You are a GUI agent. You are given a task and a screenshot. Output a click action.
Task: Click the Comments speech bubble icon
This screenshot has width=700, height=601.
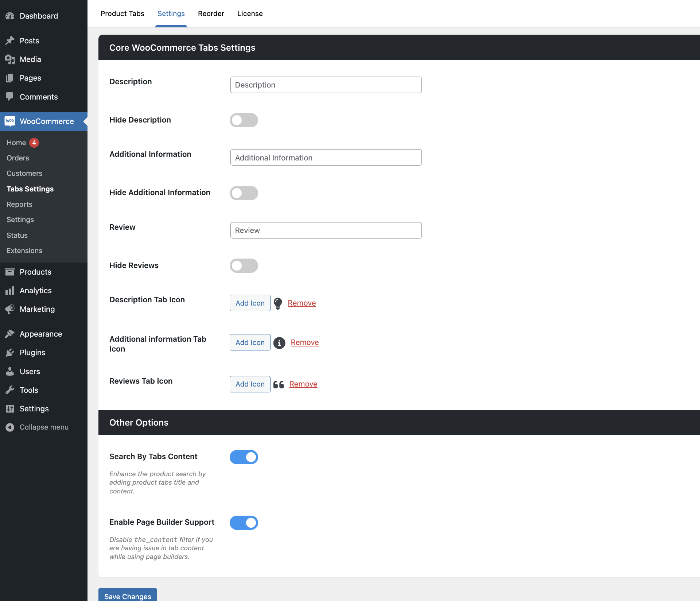10,97
